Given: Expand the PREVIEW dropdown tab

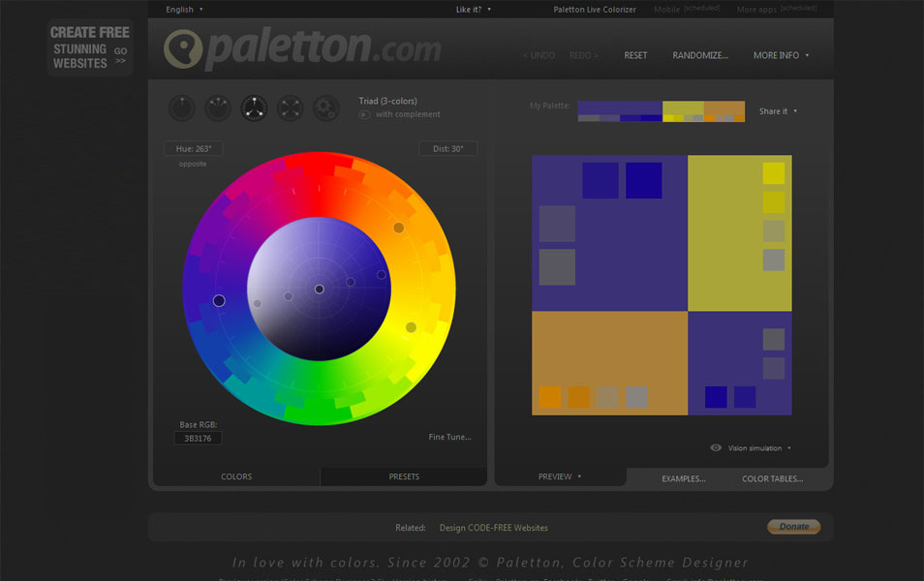Looking at the screenshot, I should (559, 476).
